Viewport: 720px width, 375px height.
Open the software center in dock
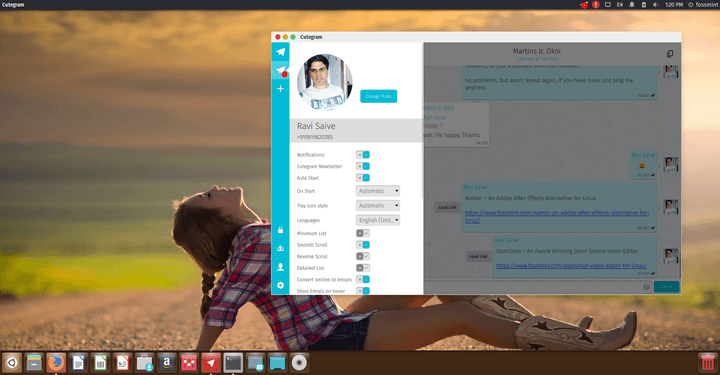coord(145,363)
